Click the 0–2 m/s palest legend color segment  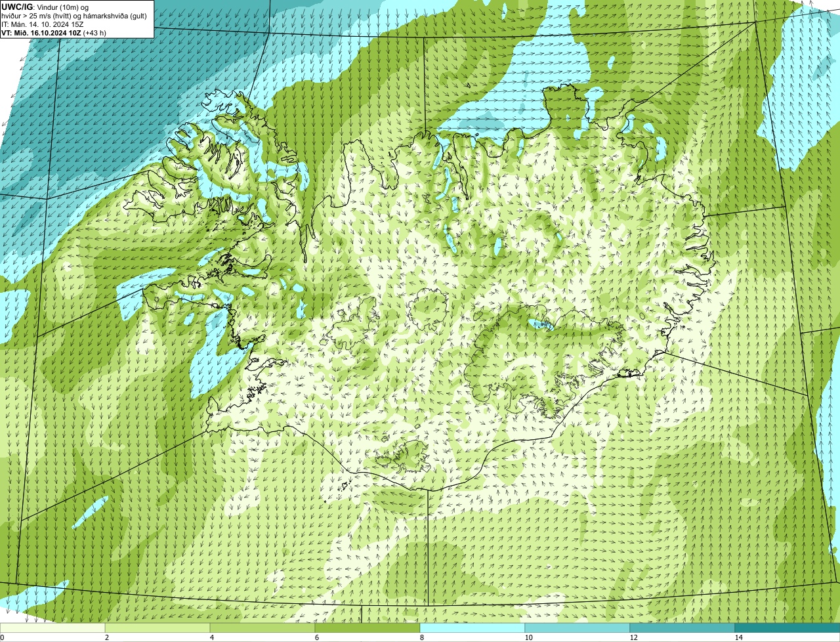(52, 628)
